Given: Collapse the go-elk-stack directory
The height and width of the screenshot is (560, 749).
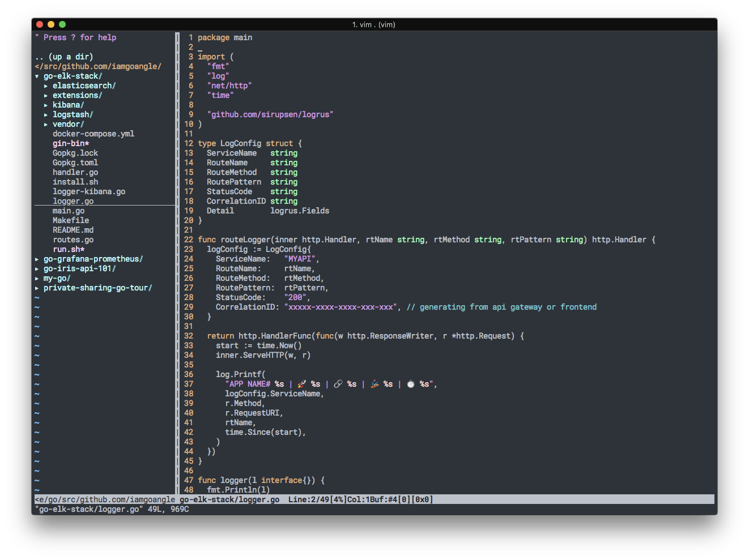Looking at the screenshot, I should point(73,75).
